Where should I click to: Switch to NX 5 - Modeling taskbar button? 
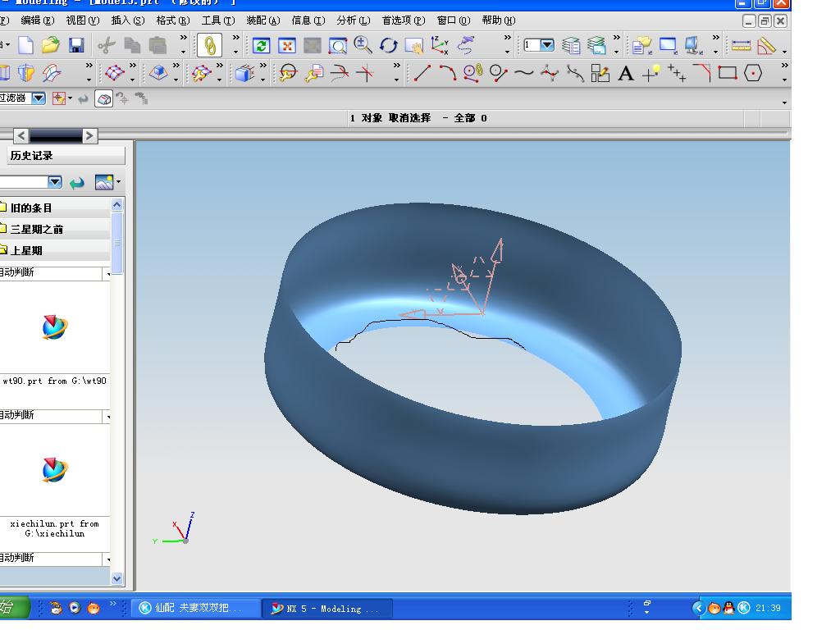tap(327, 609)
